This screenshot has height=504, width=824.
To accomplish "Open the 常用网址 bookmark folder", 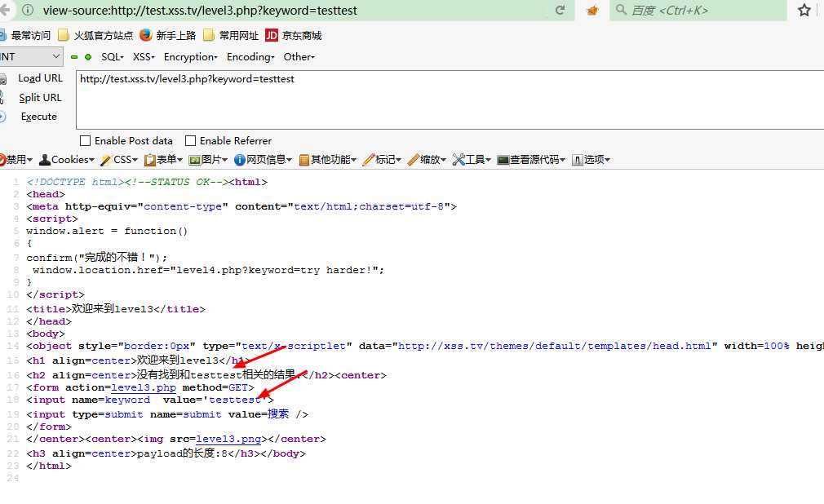I will click(231, 35).
